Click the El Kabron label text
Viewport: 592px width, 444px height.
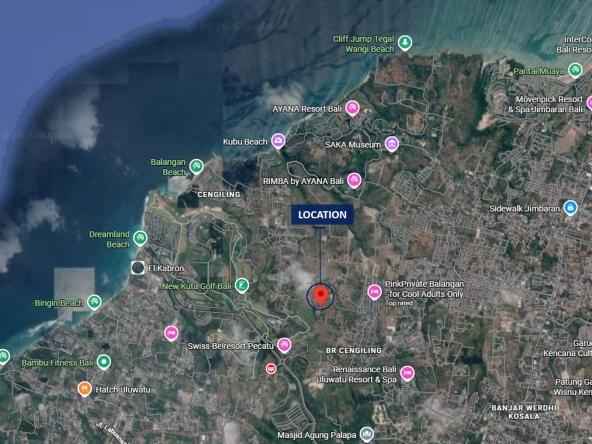click(x=166, y=268)
